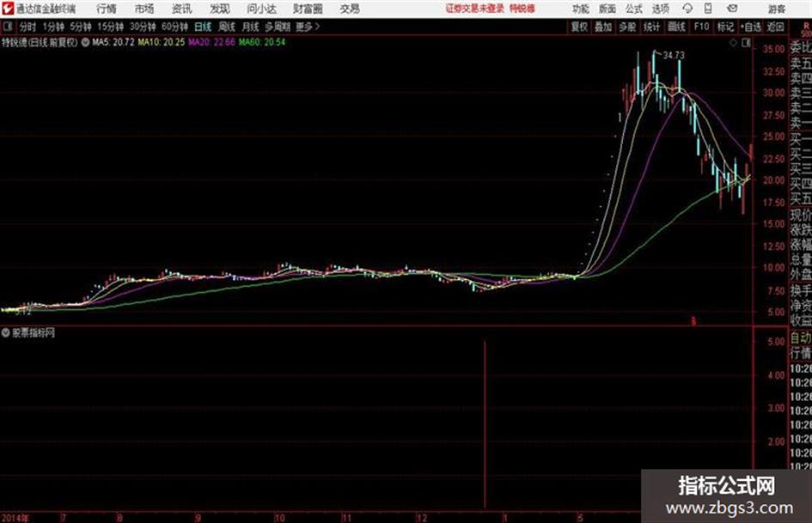
Task: Click the 标记 mark button
Action: pyautogui.click(x=725, y=27)
